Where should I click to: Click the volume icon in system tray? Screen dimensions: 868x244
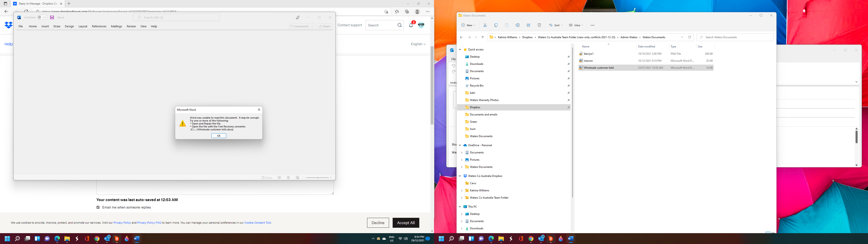[405, 239]
